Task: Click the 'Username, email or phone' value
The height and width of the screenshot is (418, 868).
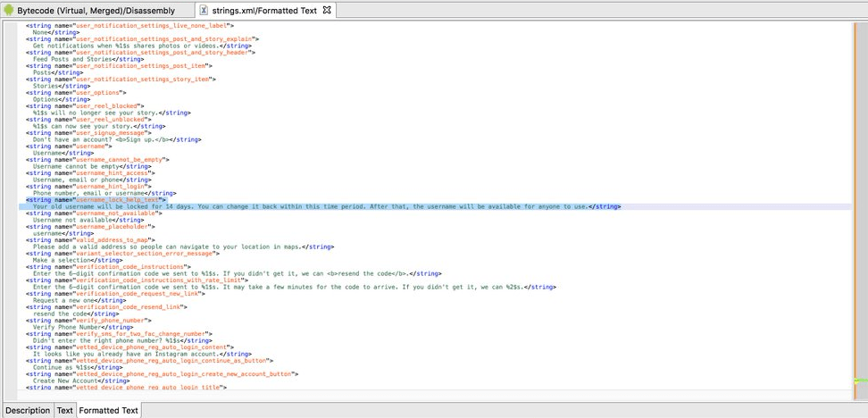Action: click(x=76, y=180)
